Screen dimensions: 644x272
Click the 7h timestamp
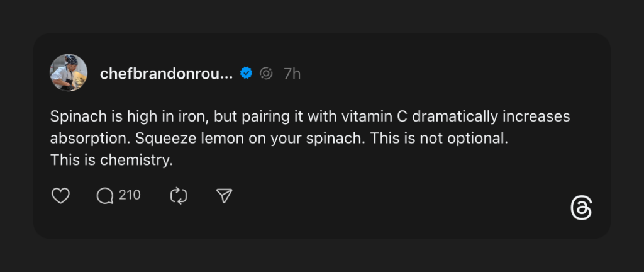[x=292, y=74]
